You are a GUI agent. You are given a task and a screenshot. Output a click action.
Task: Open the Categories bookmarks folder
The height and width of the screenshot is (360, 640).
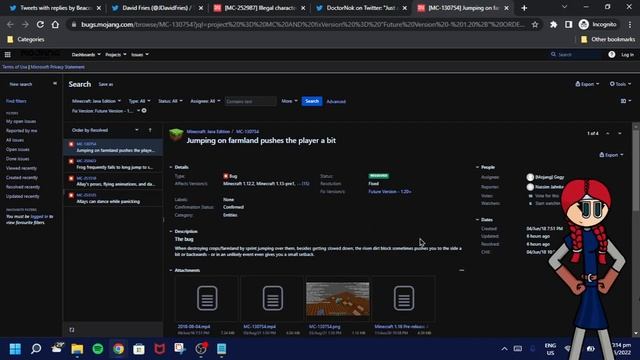[x=26, y=39]
